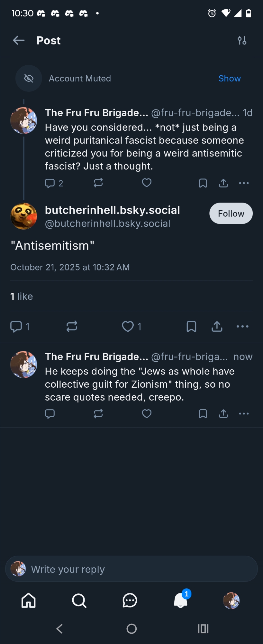The width and height of the screenshot is (263, 644).
Task: Follow butcherinhell.bsky.social
Action: coord(231,213)
